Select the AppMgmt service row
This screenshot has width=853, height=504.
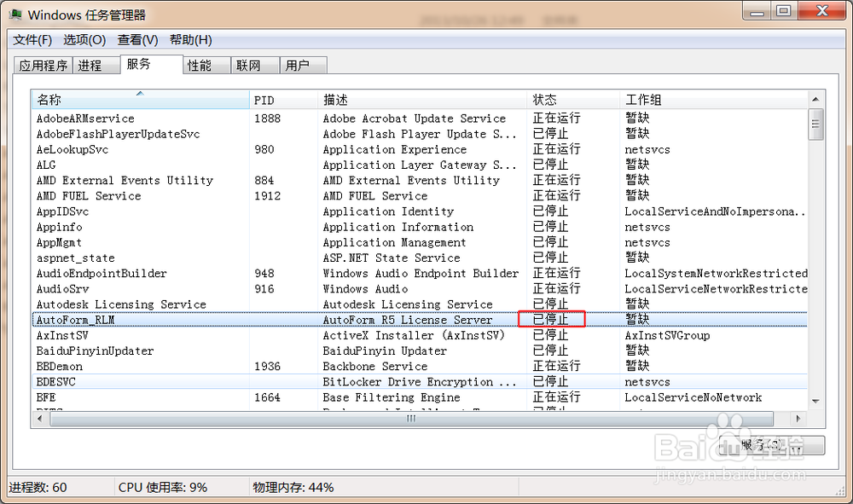click(420, 242)
